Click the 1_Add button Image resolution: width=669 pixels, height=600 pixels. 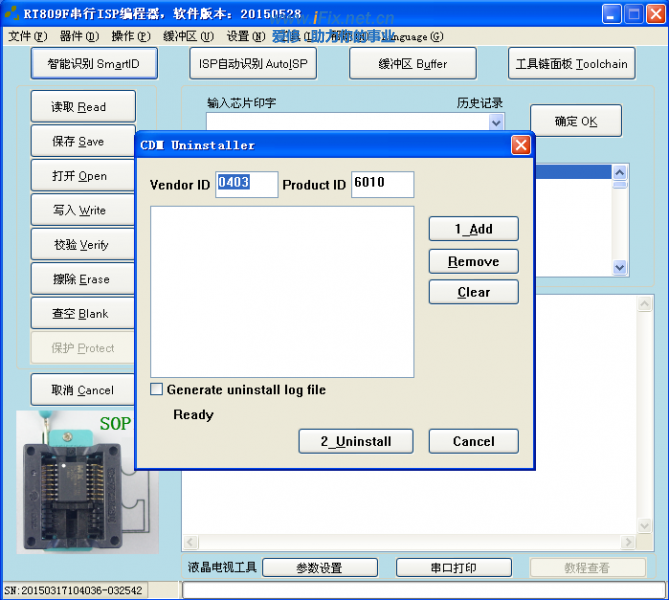point(473,229)
